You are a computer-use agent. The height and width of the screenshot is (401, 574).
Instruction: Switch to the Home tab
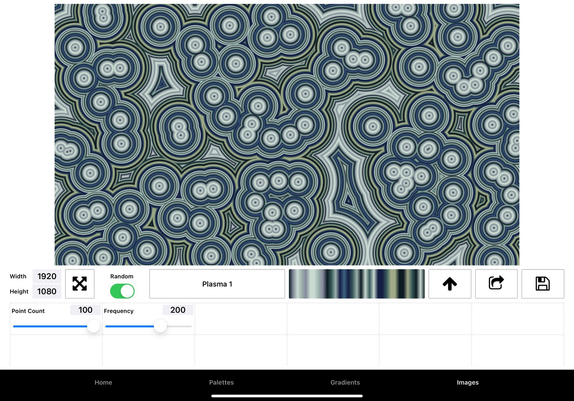[x=103, y=382]
